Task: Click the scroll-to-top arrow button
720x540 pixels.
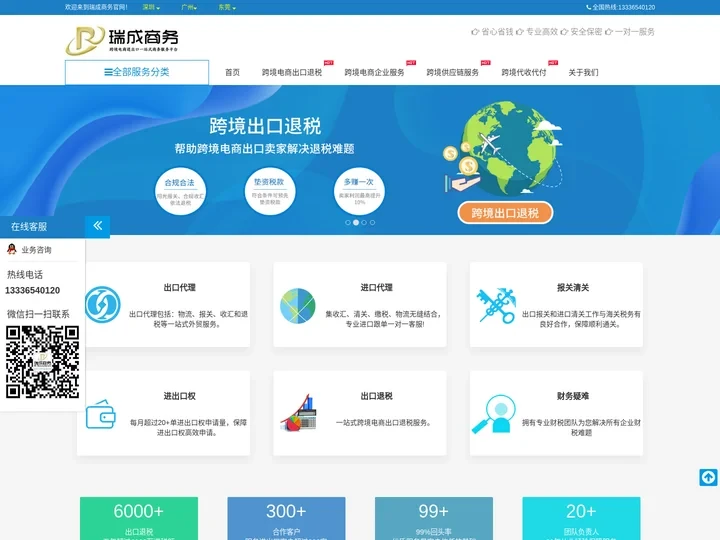Action: point(708,477)
